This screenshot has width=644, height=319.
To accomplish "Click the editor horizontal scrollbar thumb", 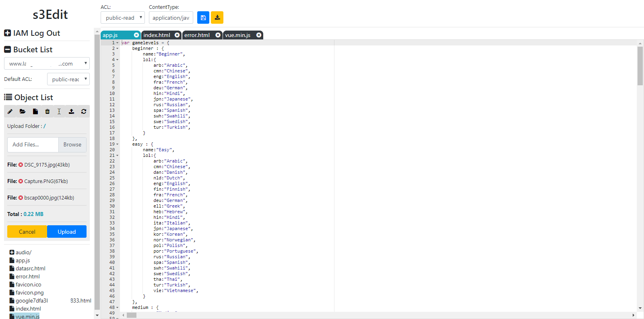I will coord(132,315).
